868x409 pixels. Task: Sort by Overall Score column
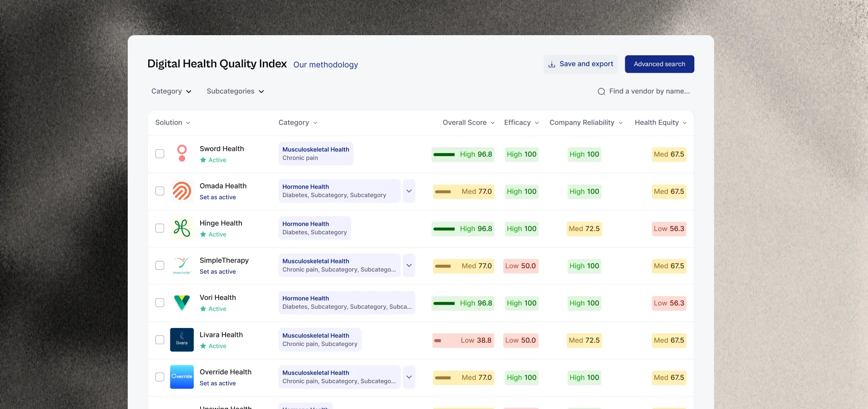468,123
